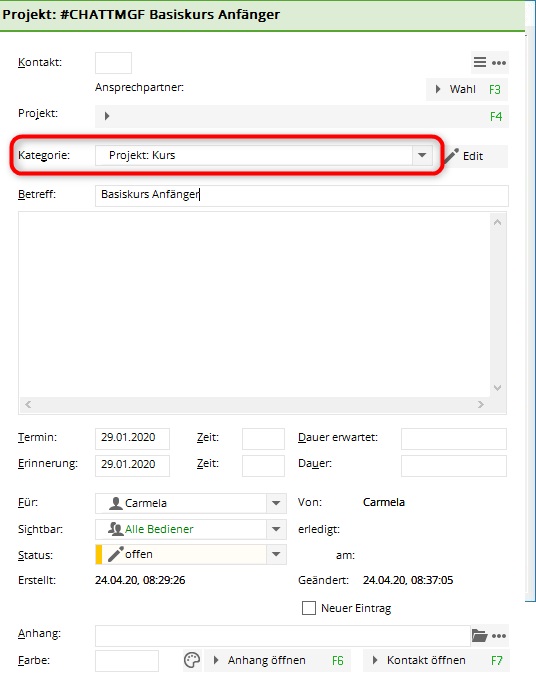Click into the Betreff text field
The width and height of the screenshot is (536, 691).
[x=302, y=196]
